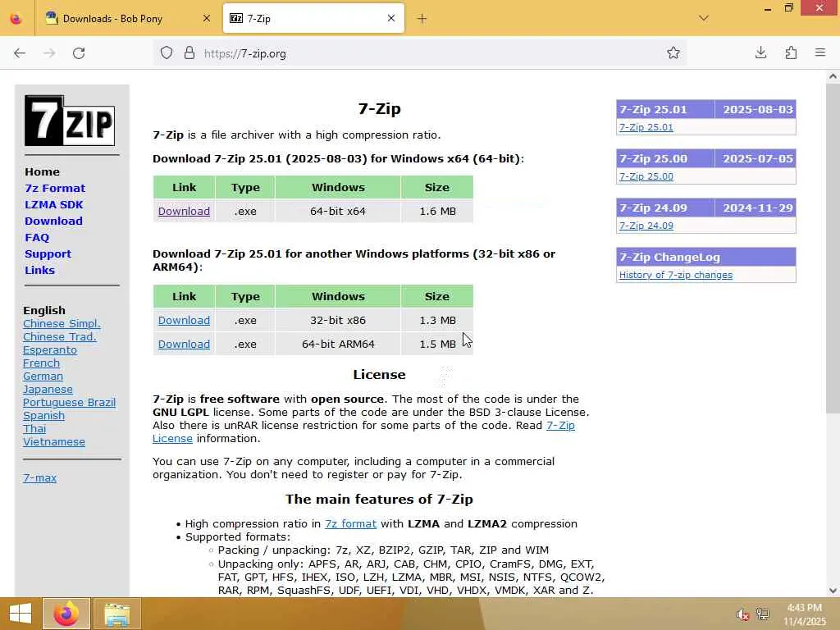The image size is (840, 630).
Task: Download the 64-bit x64 installer
Action: tap(184, 211)
